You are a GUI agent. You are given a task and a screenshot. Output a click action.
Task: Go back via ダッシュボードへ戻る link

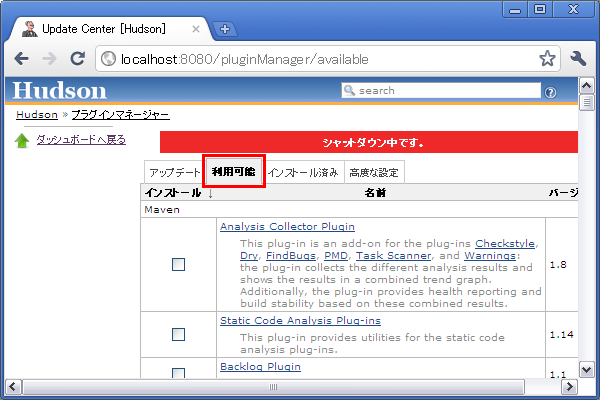click(81, 140)
